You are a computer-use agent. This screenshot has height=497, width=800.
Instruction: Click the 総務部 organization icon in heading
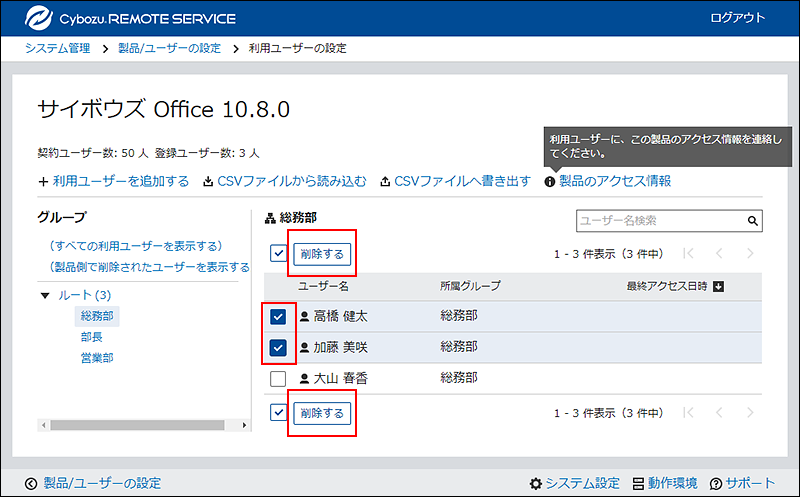[x=270, y=219]
